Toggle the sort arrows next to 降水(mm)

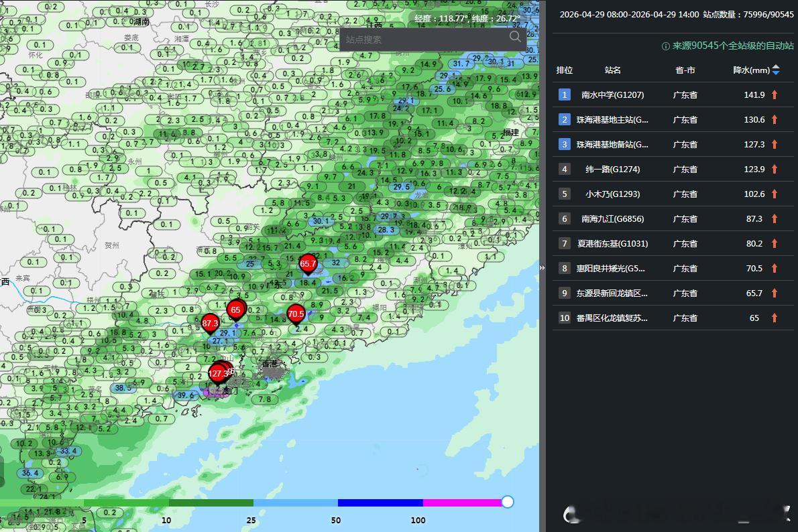[776, 70]
